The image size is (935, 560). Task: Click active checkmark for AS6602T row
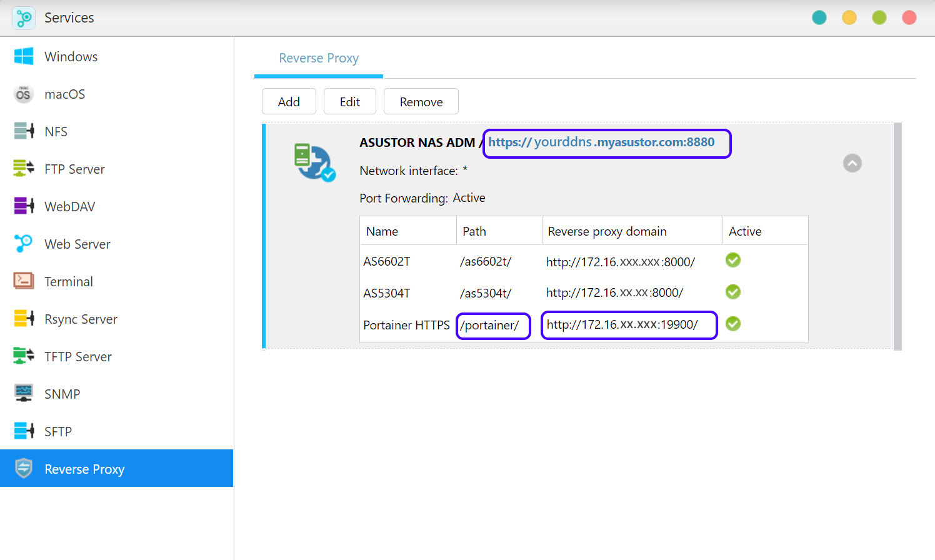pyautogui.click(x=733, y=260)
